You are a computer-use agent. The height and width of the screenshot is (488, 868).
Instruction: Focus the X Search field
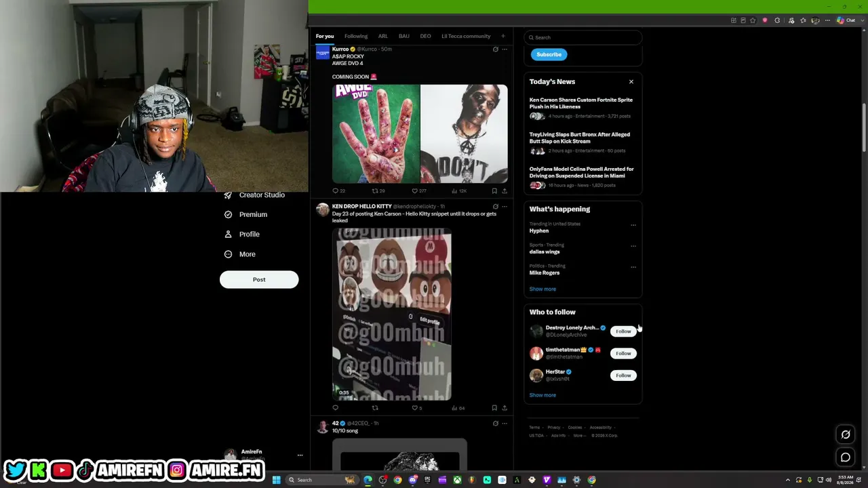(583, 37)
